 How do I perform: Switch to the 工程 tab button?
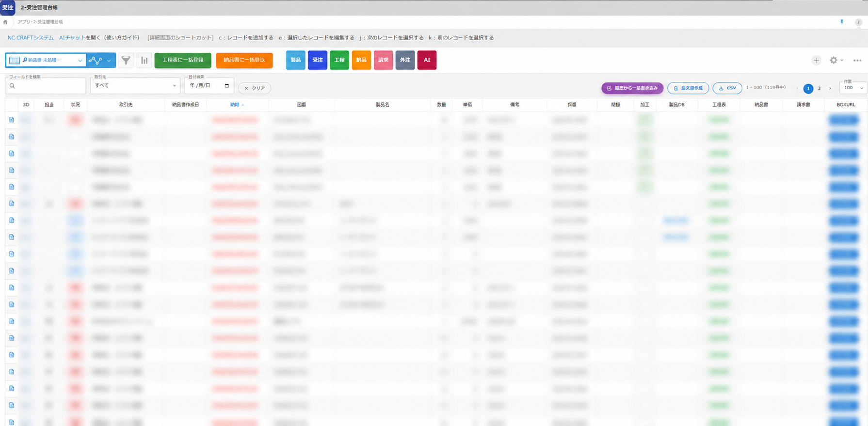pyautogui.click(x=339, y=60)
